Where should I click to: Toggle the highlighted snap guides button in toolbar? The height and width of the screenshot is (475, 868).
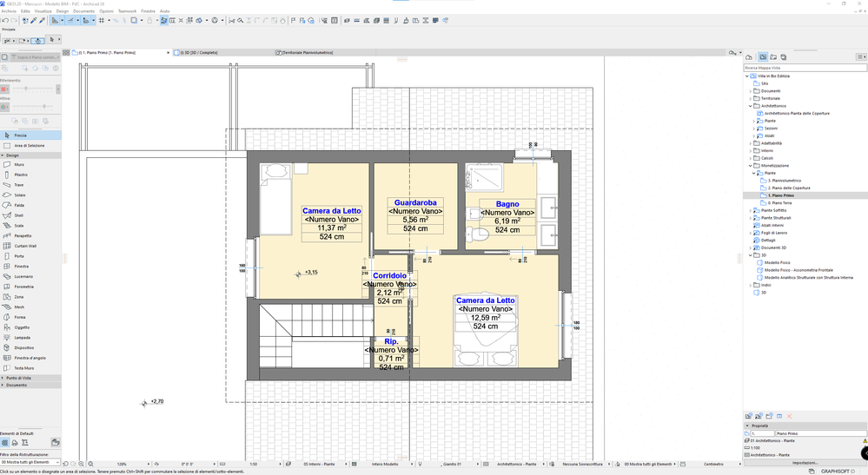coord(70,21)
